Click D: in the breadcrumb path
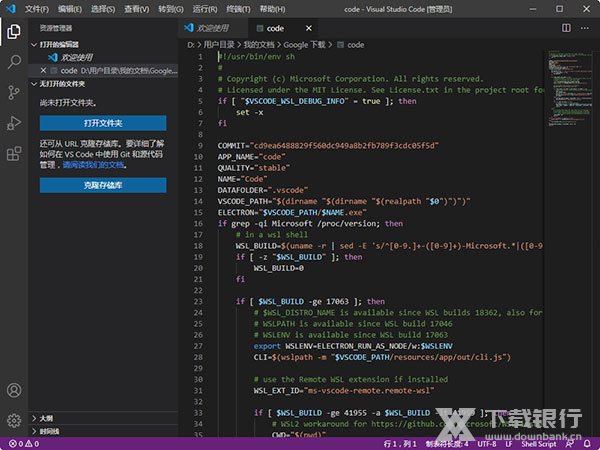The height and width of the screenshot is (450, 600). click(190, 45)
